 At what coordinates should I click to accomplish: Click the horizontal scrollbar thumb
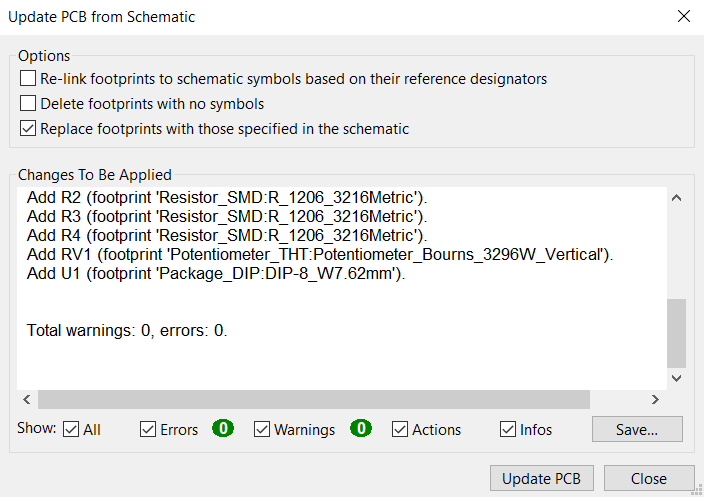point(314,399)
